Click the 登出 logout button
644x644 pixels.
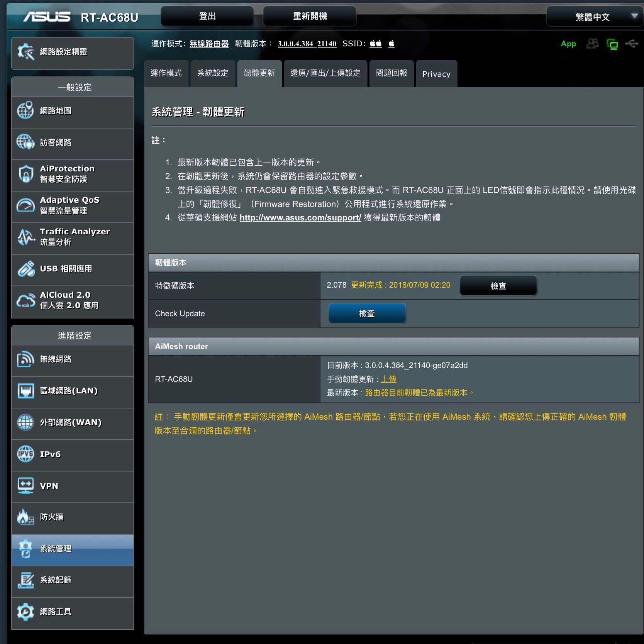click(207, 16)
